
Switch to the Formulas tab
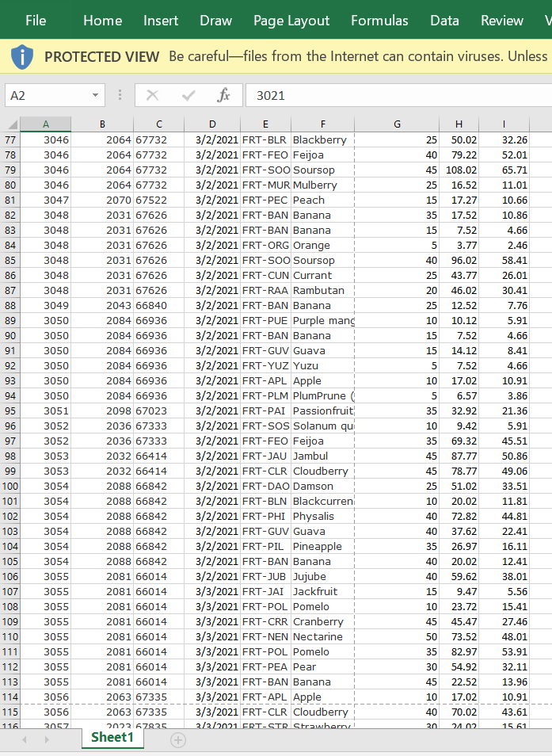pyautogui.click(x=379, y=21)
